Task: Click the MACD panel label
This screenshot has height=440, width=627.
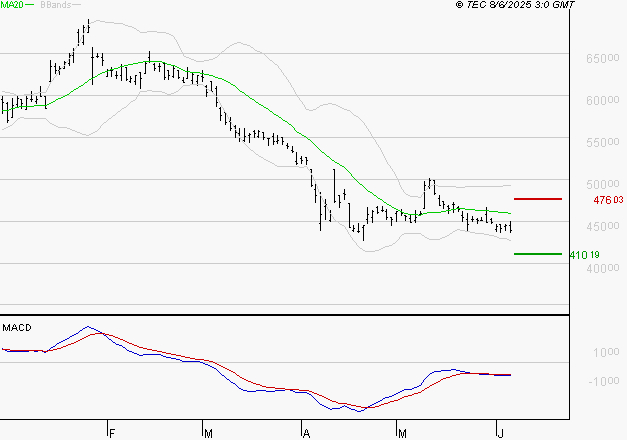Action: coord(17,328)
